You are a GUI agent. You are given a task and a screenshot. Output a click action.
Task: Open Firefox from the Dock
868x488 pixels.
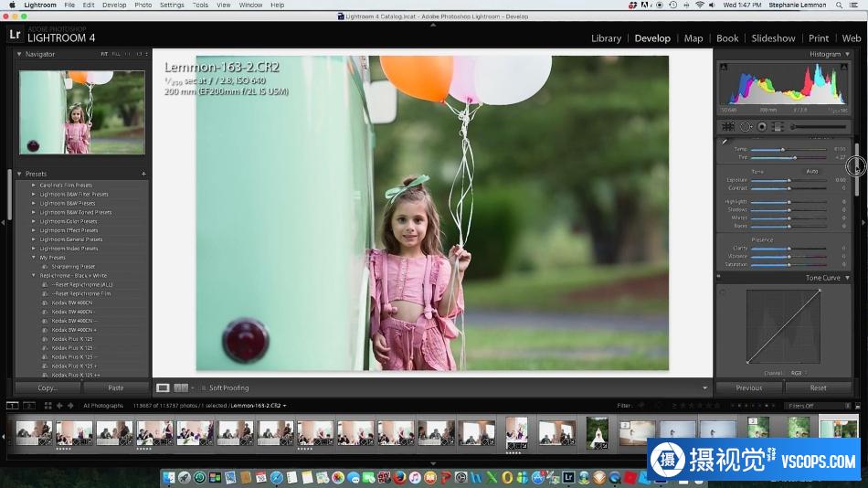[399, 477]
